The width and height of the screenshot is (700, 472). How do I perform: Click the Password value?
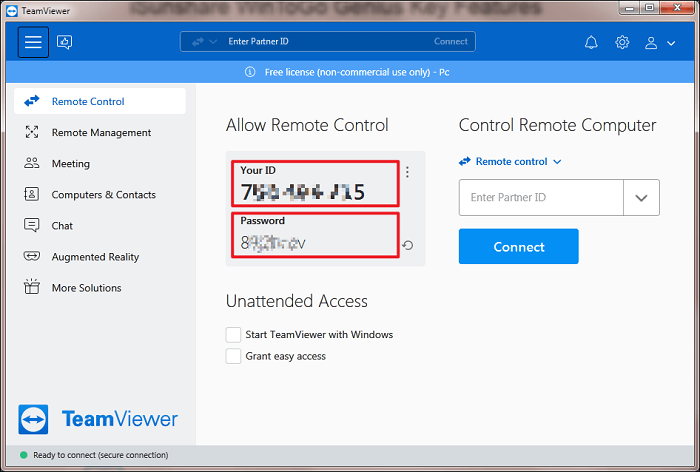click(273, 243)
